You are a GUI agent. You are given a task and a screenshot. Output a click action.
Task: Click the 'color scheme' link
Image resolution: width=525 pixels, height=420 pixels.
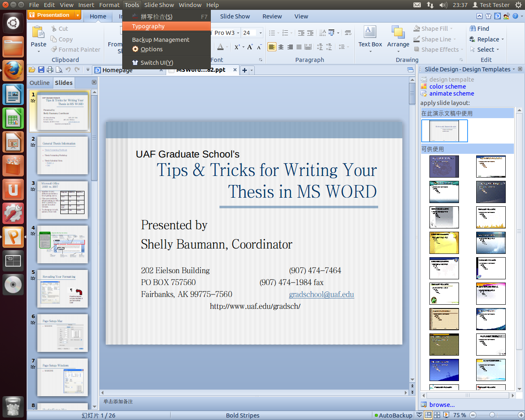click(x=447, y=87)
